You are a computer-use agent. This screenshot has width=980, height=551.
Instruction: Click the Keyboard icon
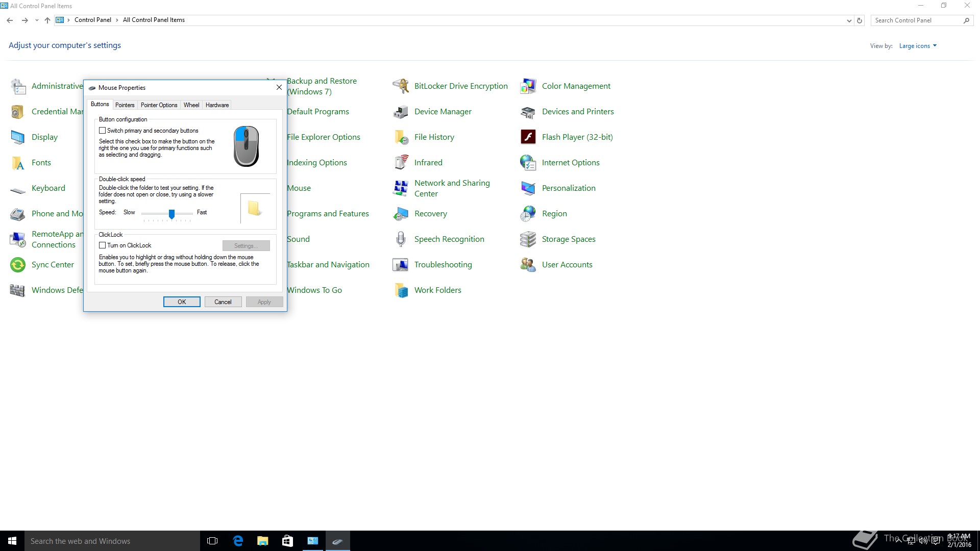[18, 190]
